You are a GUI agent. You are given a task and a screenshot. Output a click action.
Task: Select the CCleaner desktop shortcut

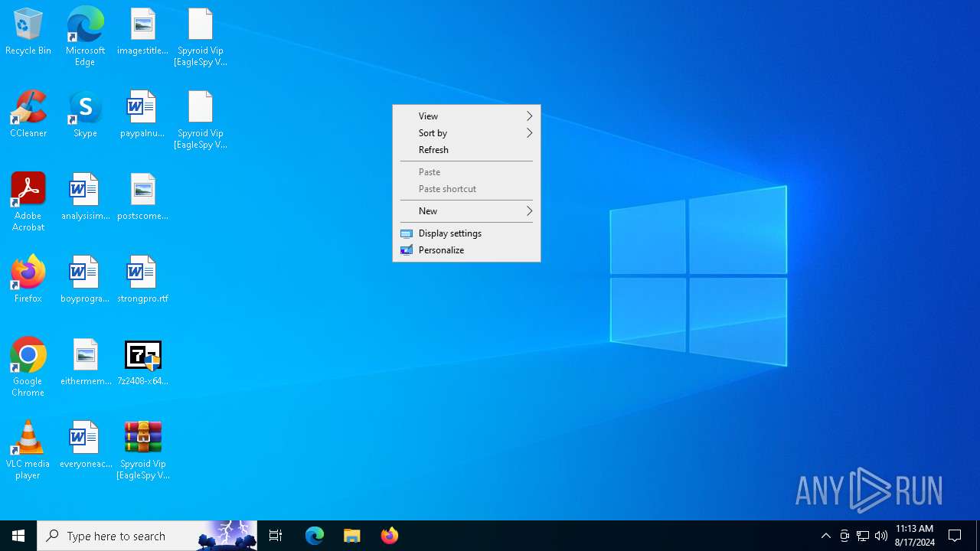28,114
